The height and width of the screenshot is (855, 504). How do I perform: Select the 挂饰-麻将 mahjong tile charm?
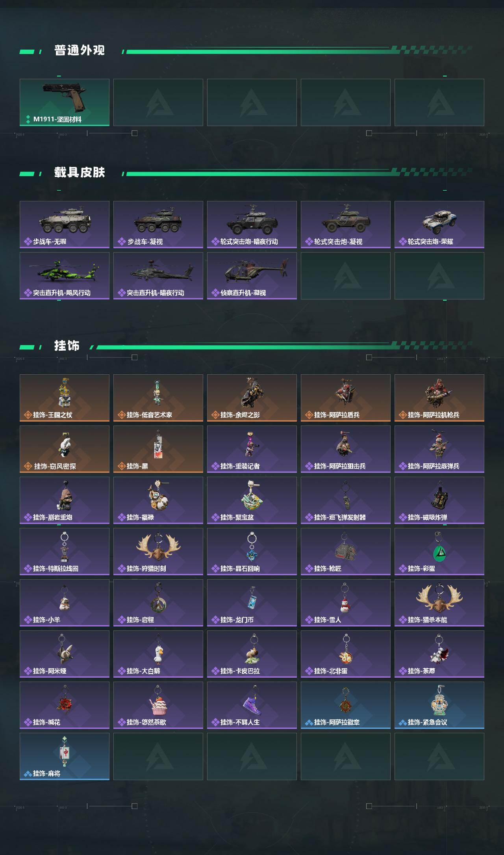point(65,756)
